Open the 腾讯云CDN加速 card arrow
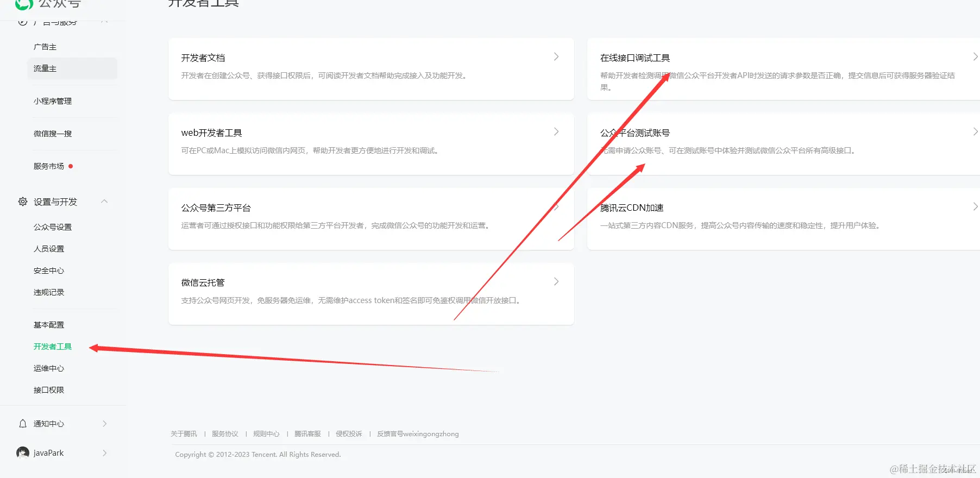Screen dimensions: 980x478 (x=975, y=206)
